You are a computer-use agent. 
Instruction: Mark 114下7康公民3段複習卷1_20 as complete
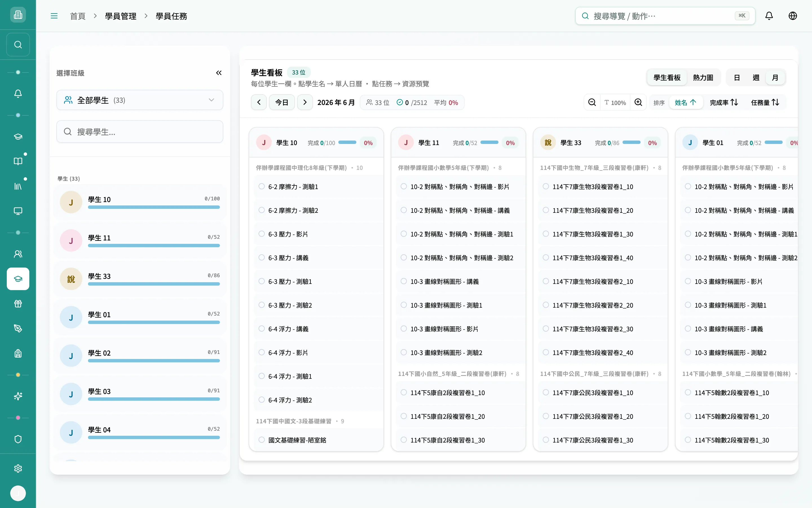pyautogui.click(x=546, y=416)
